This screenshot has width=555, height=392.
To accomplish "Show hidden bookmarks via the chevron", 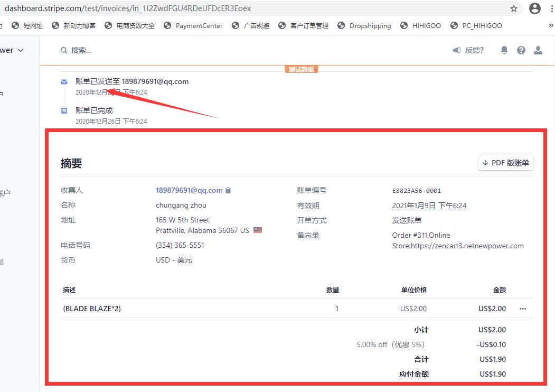I will [550, 25].
